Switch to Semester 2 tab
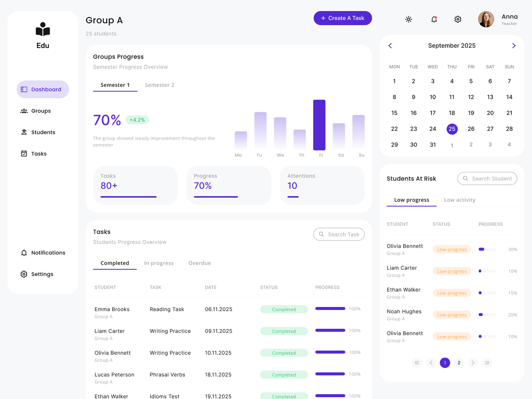The image size is (532, 399). click(159, 85)
